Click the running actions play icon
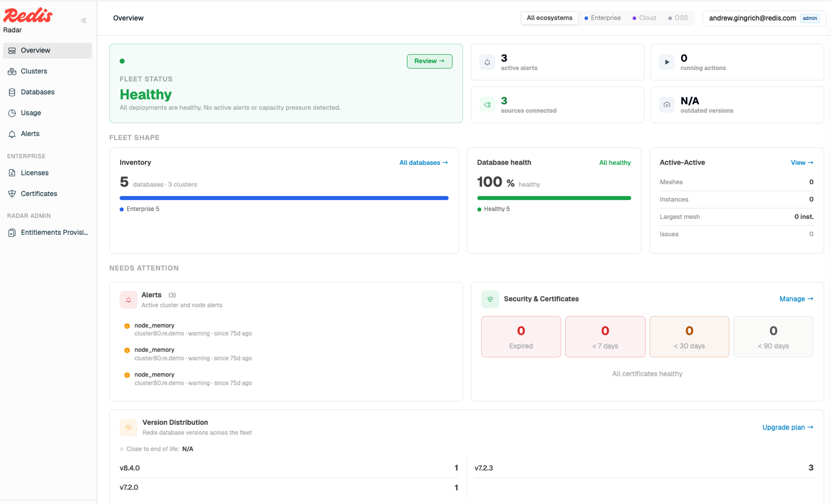Image resolution: width=831 pixels, height=504 pixels. [x=666, y=62]
